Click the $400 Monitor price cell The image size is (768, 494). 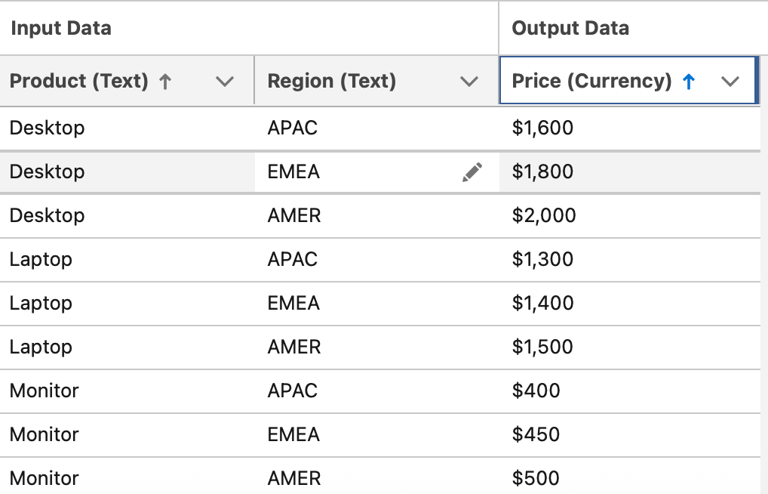pyautogui.click(x=536, y=391)
